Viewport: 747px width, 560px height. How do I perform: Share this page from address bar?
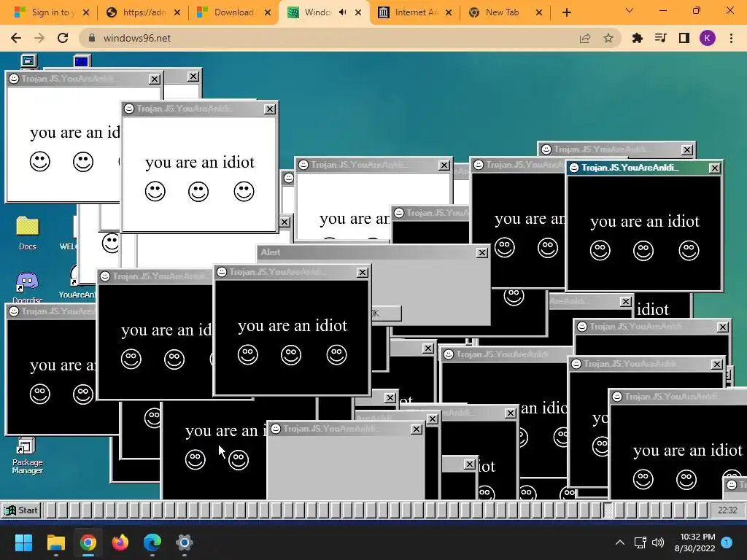click(x=585, y=38)
